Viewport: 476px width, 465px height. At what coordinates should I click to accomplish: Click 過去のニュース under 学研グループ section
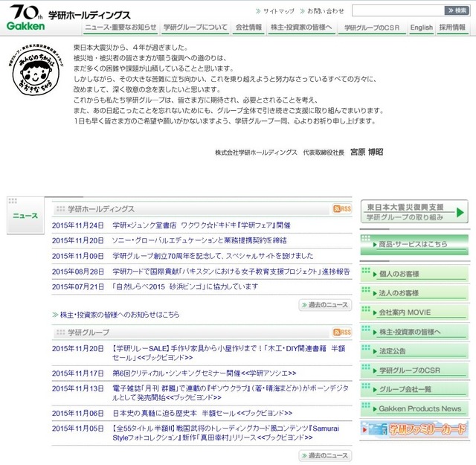(325, 455)
